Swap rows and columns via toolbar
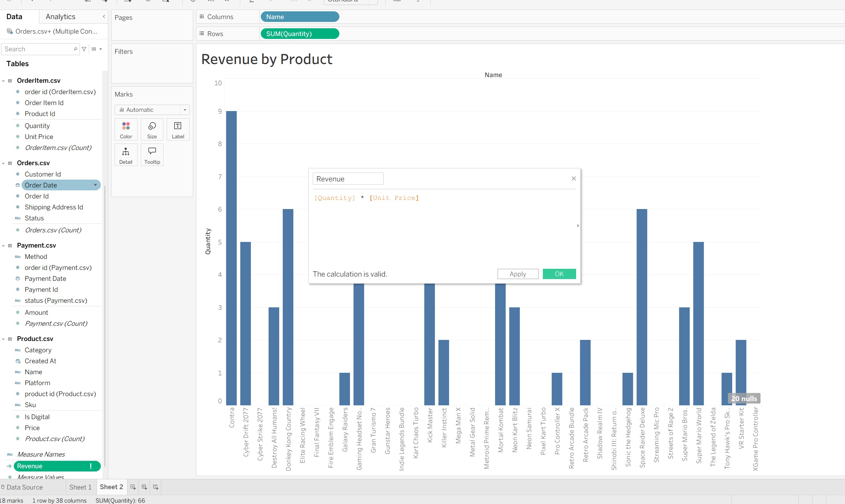845x504 pixels. tap(193, 1)
